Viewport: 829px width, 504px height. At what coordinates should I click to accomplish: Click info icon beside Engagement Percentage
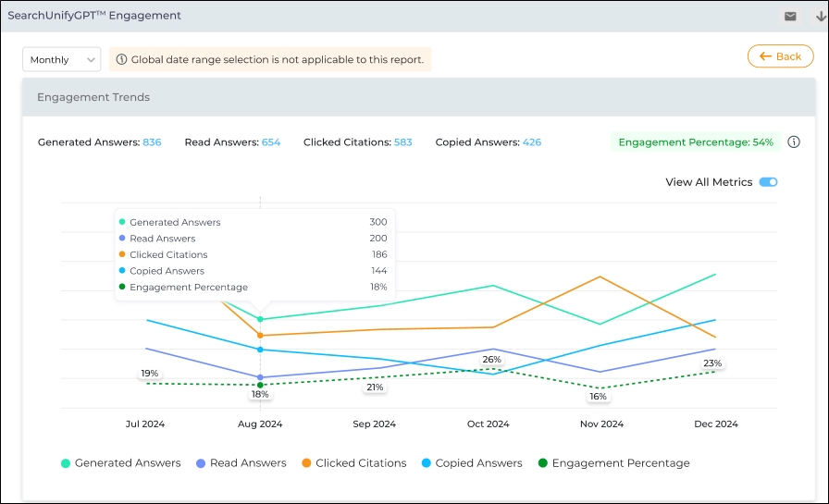click(794, 142)
